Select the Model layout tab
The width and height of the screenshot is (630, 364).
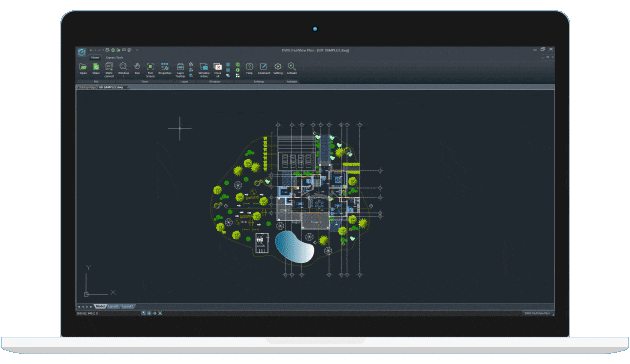pos(100,307)
